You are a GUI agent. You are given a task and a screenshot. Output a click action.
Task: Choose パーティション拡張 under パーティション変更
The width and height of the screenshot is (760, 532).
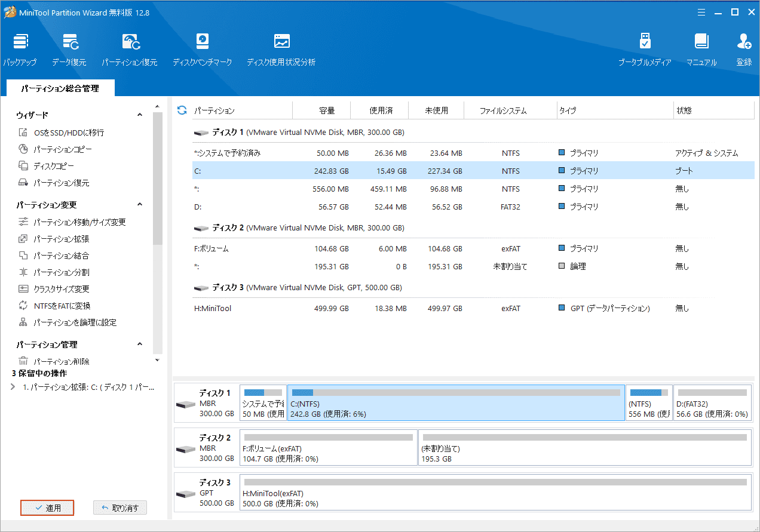[54, 239]
